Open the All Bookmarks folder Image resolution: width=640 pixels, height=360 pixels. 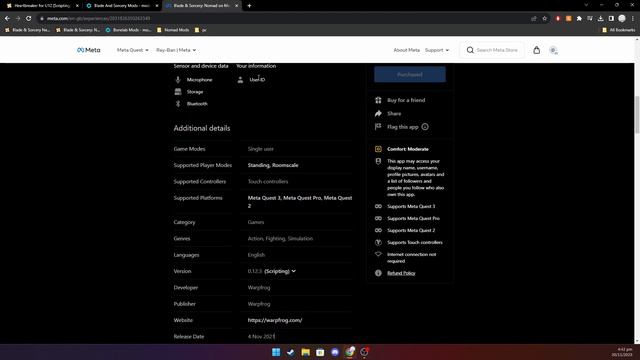point(618,30)
